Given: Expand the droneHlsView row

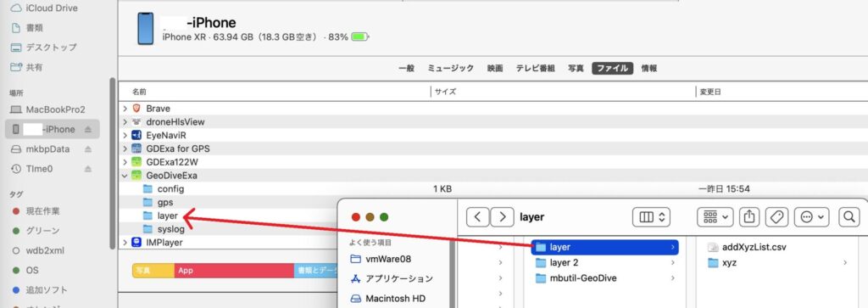Looking at the screenshot, I should [125, 122].
